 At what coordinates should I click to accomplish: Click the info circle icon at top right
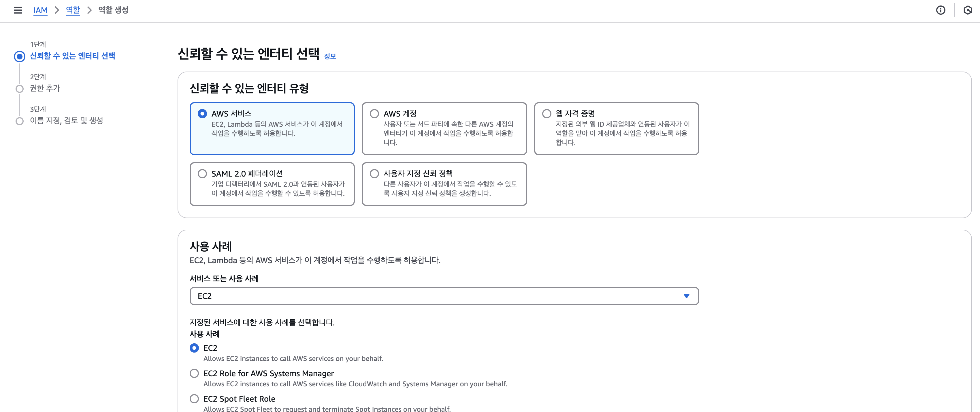[941, 10]
